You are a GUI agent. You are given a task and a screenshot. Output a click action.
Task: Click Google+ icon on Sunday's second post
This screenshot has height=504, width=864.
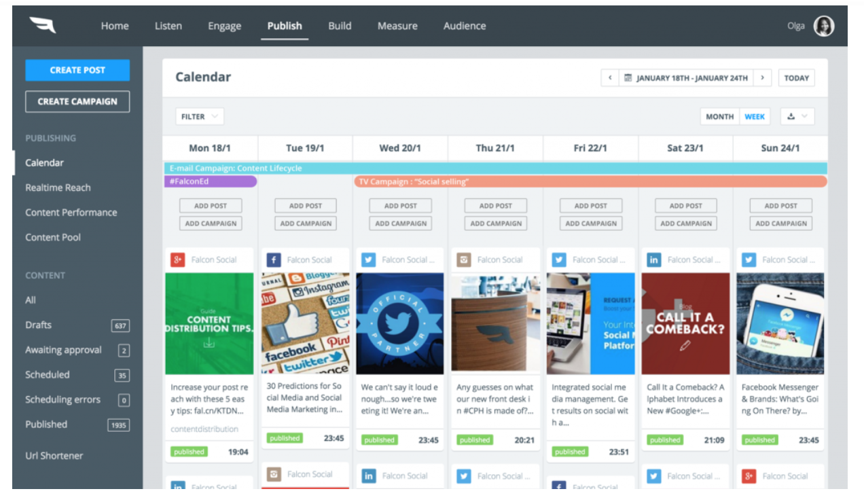[x=749, y=476]
